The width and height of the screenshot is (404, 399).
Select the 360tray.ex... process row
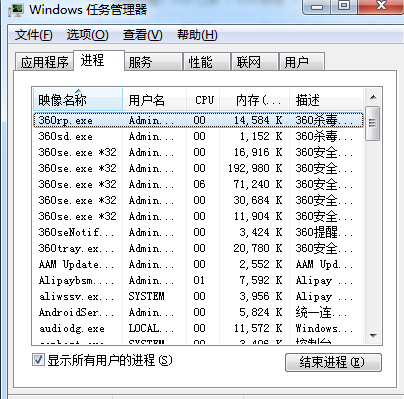[x=198, y=248]
